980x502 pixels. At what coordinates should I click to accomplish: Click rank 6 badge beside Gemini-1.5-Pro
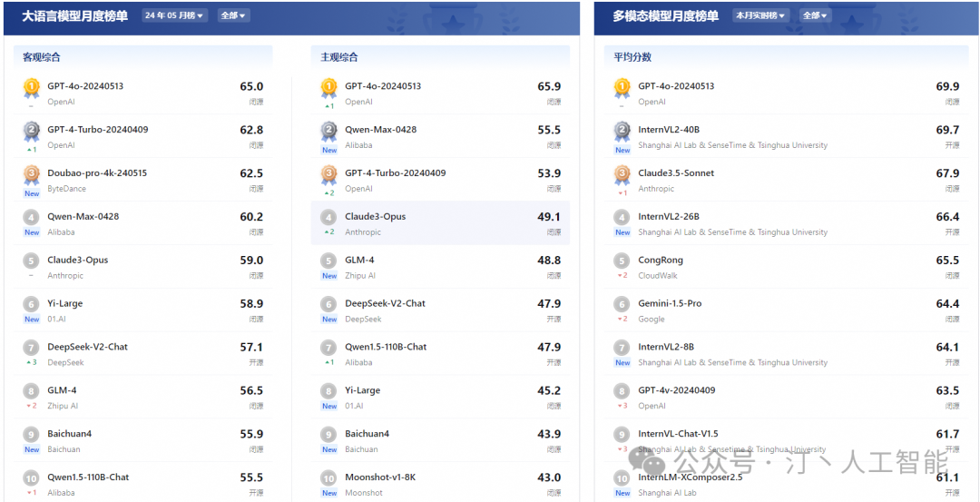click(x=622, y=304)
